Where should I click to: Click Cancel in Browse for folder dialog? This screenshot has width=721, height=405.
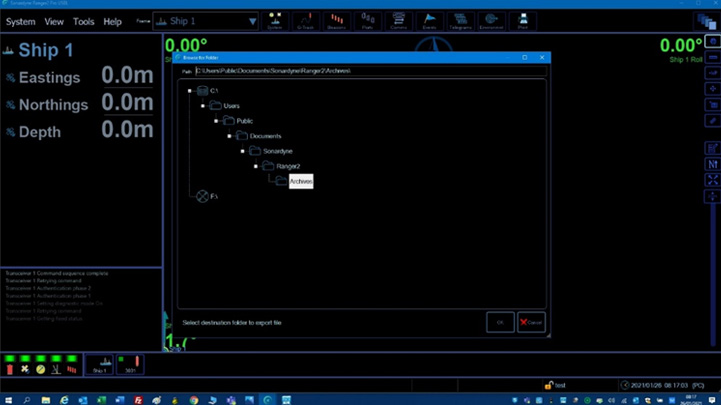point(531,322)
